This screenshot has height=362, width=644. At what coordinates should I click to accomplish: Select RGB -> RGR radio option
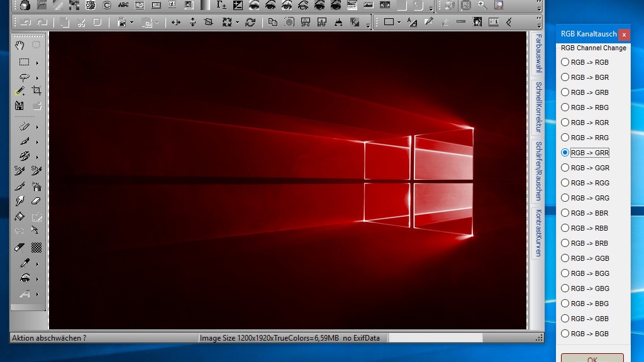tap(585, 123)
